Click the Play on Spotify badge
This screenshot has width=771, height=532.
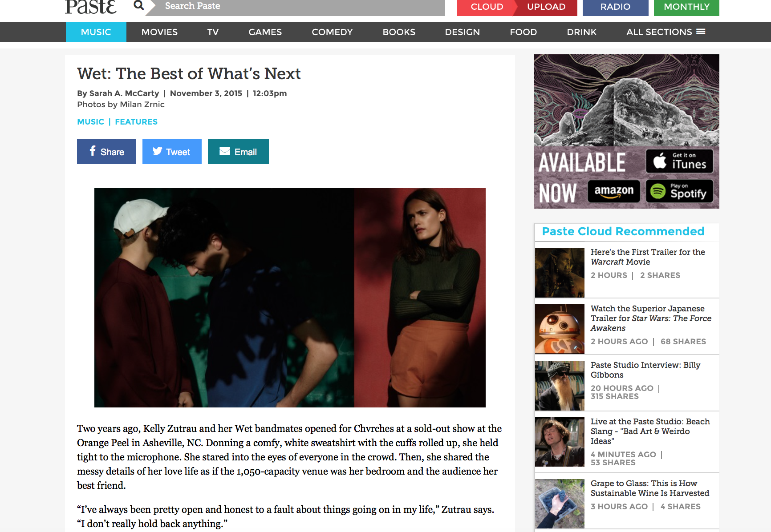tap(679, 191)
